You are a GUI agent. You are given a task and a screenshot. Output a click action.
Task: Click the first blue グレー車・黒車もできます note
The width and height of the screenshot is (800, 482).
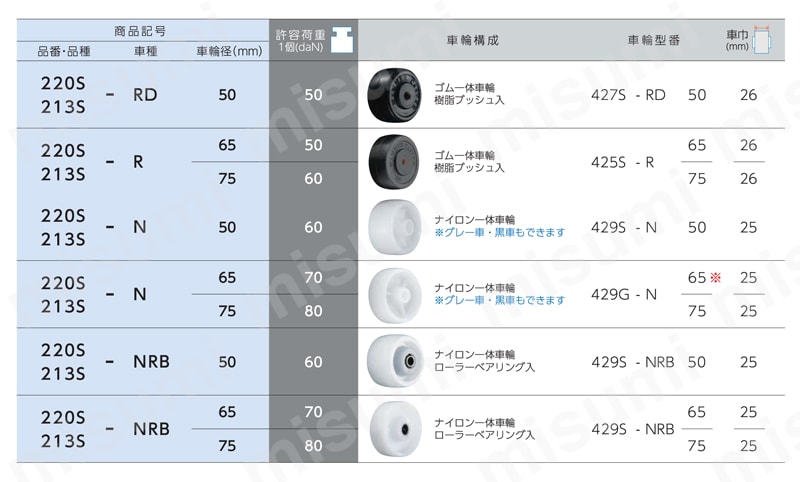click(500, 233)
